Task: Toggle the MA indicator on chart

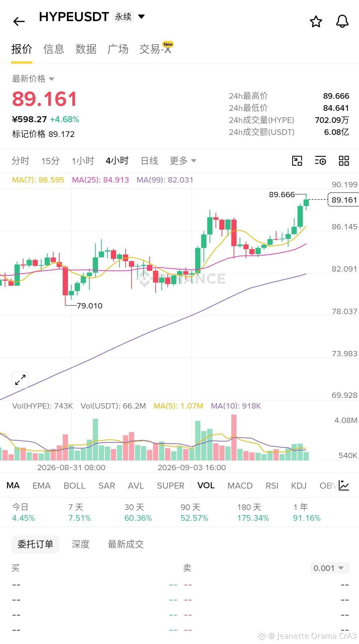Action: coord(13,485)
